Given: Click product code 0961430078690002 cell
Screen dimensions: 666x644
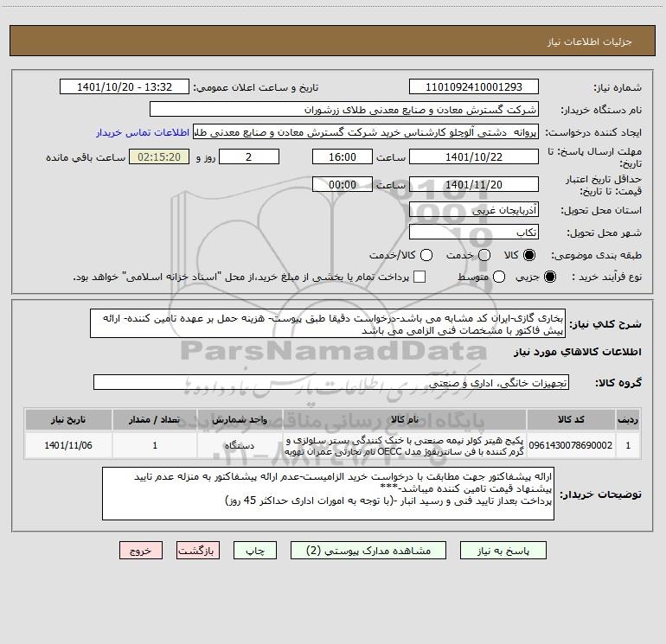Looking at the screenshot, I should tap(571, 445).
